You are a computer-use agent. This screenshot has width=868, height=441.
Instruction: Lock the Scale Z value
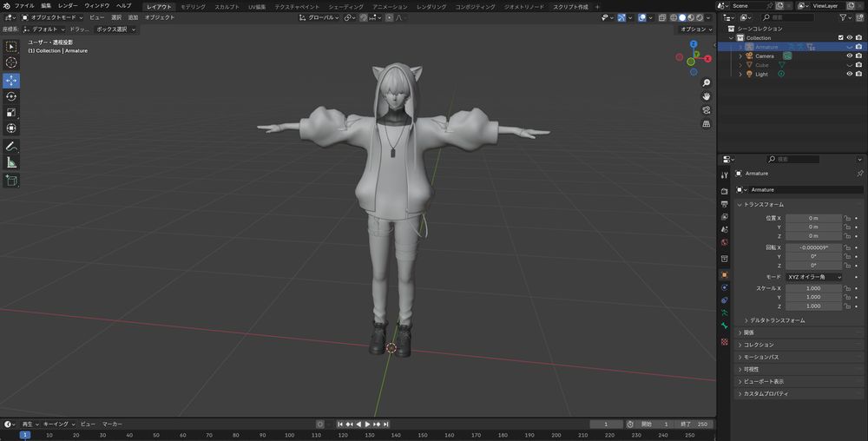(847, 306)
